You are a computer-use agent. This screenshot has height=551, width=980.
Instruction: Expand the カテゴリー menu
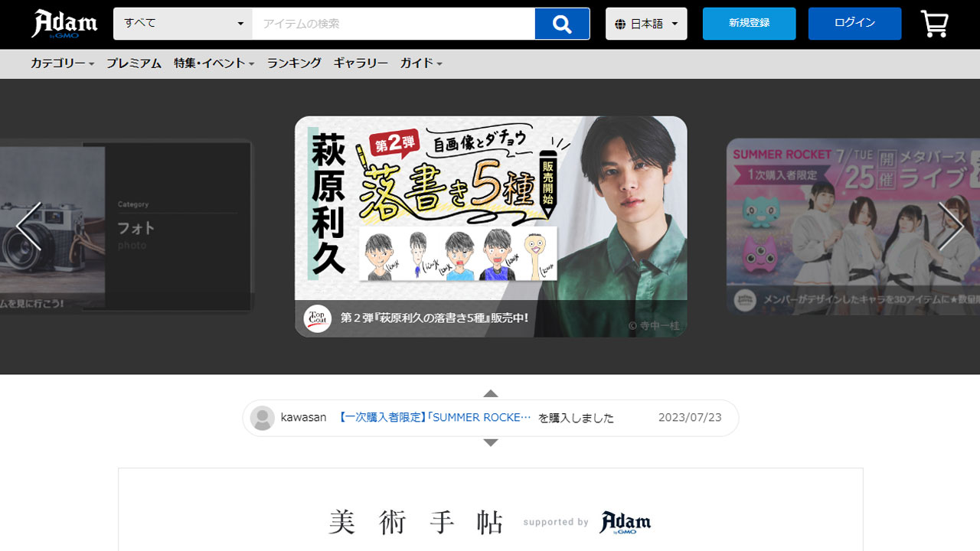(62, 64)
